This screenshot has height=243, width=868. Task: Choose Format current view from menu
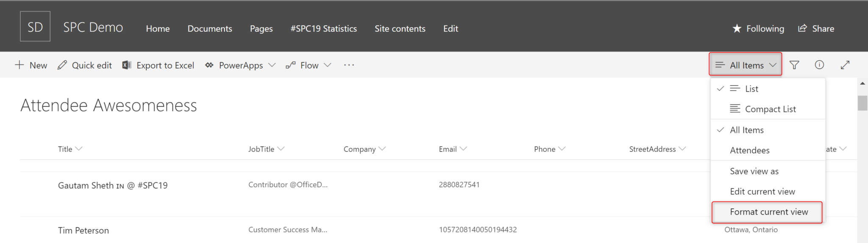click(x=768, y=212)
